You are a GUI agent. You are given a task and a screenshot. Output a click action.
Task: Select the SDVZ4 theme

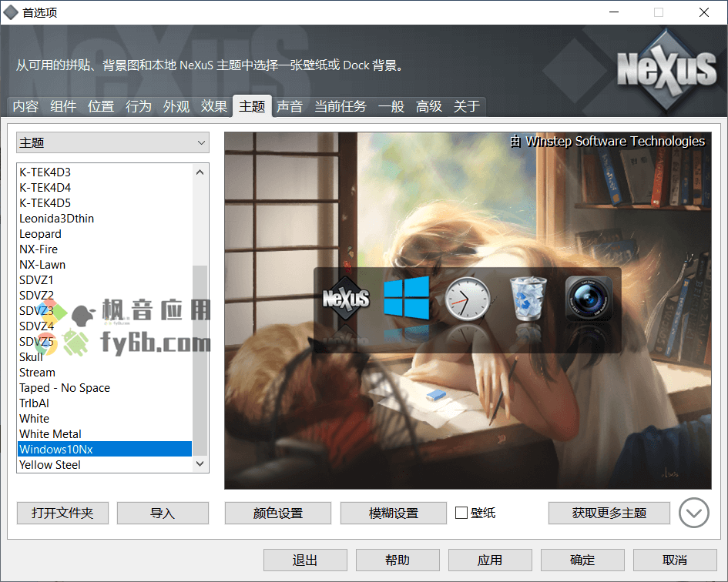[x=105, y=326]
